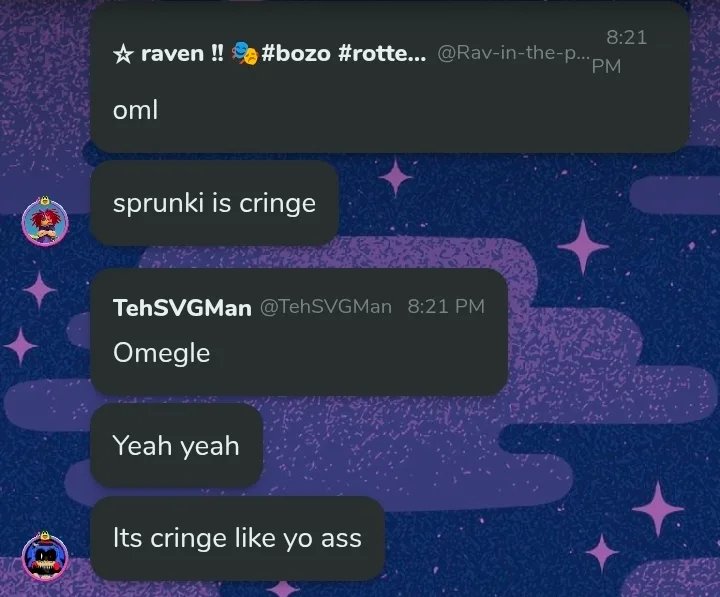This screenshot has height=597, width=720.
Task: Open TehSVGMan's blue character avatar
Action: pos(45,557)
